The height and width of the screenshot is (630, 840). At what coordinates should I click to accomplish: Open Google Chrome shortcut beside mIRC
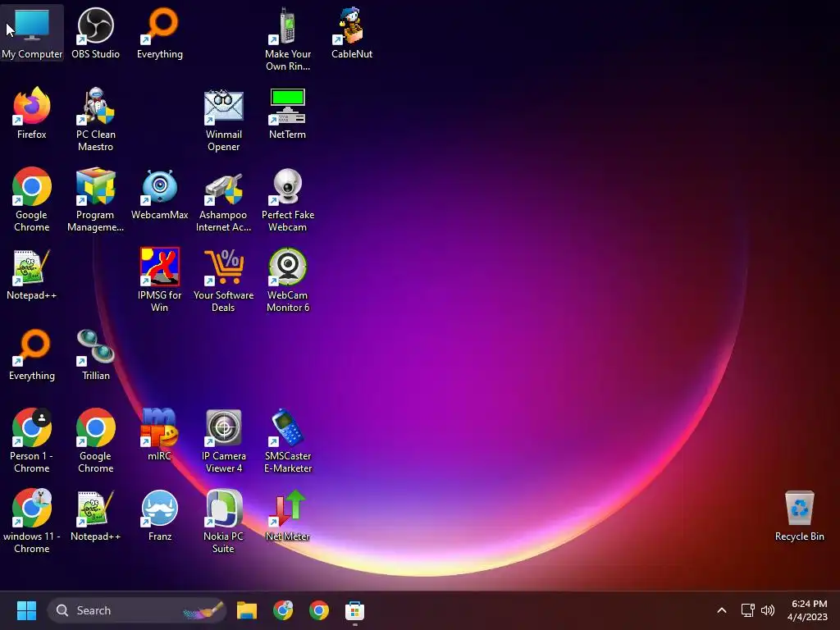tap(95, 441)
